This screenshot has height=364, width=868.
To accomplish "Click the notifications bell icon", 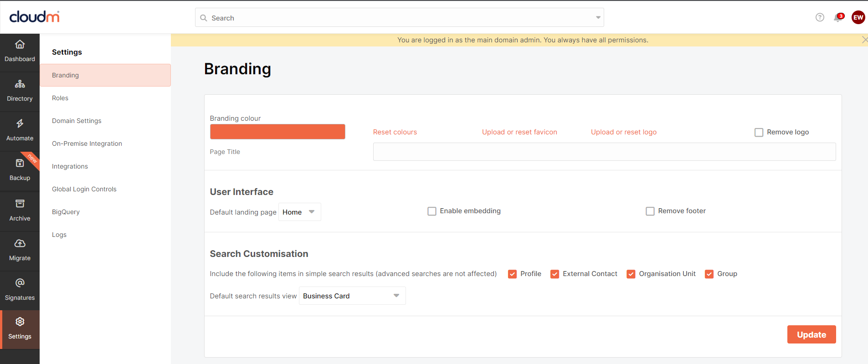I will pyautogui.click(x=837, y=18).
